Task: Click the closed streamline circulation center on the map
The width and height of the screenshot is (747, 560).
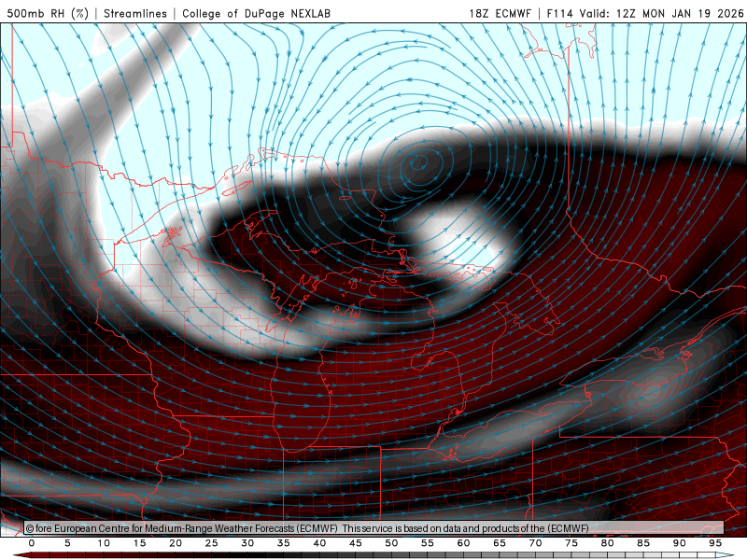Action: point(418,163)
